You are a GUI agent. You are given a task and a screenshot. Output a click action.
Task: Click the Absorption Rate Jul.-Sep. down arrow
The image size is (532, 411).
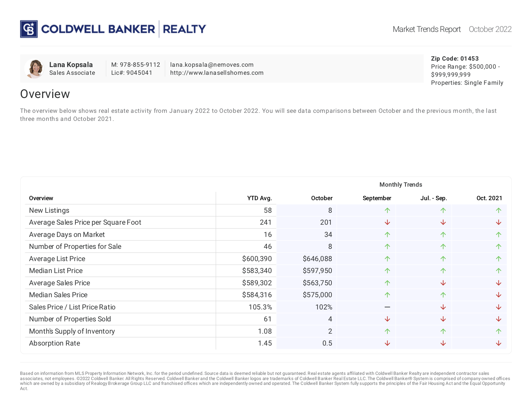point(443,343)
